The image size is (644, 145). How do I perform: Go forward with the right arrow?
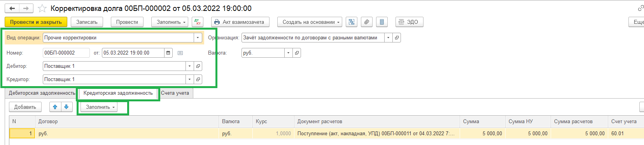point(26,8)
